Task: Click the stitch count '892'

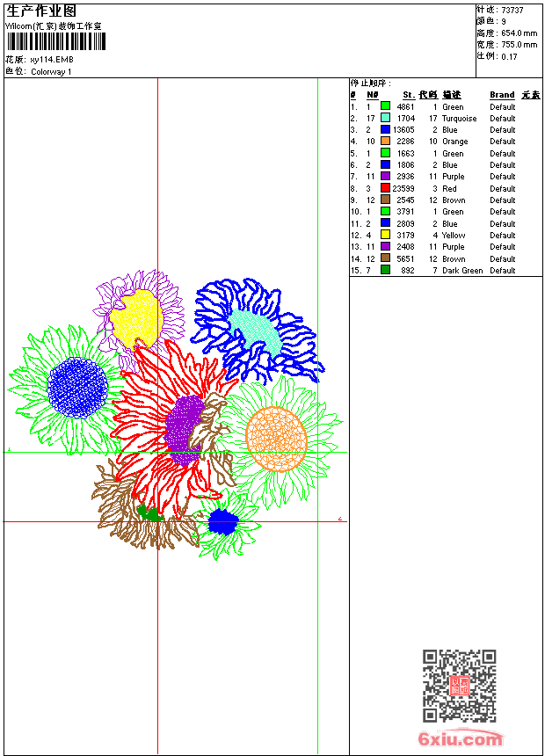Action: point(408,271)
